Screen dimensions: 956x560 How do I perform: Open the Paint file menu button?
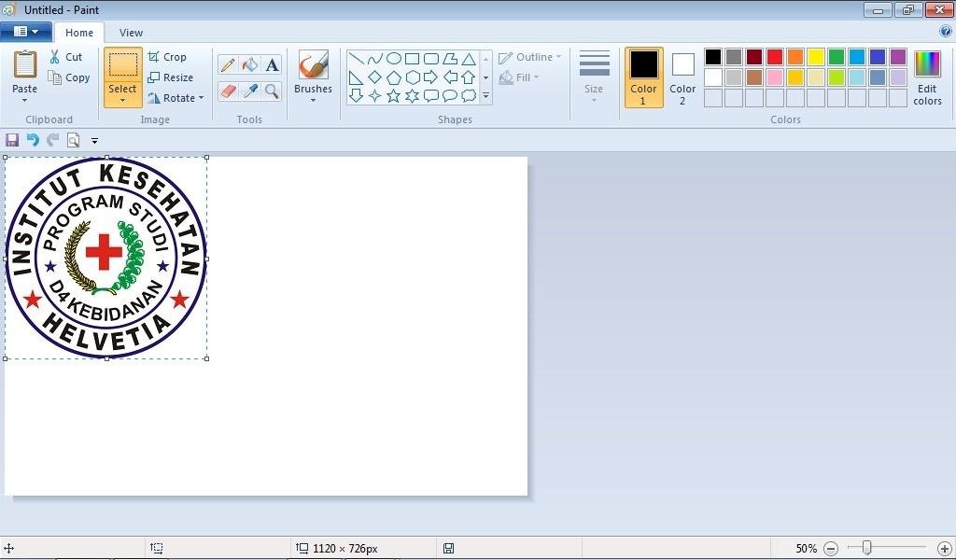click(25, 32)
